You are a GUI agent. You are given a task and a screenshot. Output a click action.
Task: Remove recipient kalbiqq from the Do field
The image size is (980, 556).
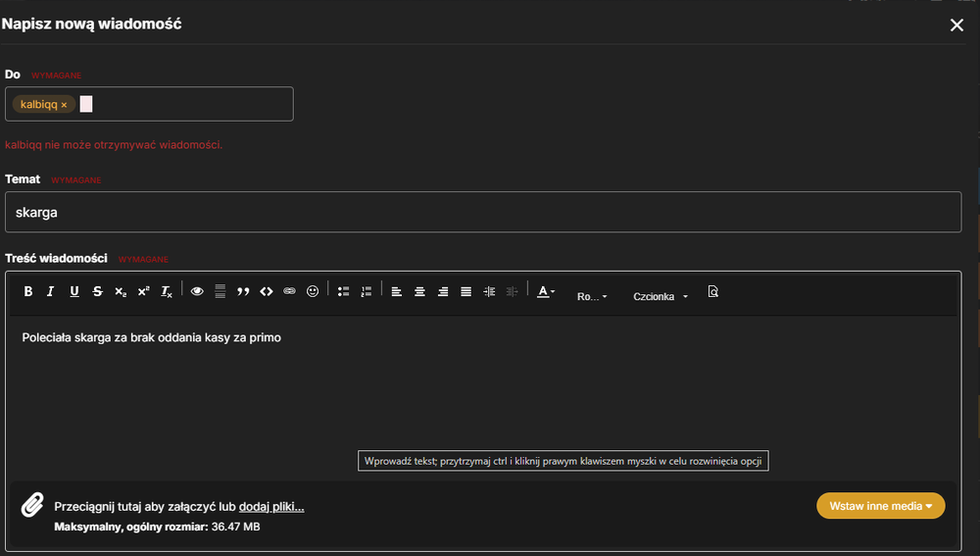pyautogui.click(x=64, y=105)
